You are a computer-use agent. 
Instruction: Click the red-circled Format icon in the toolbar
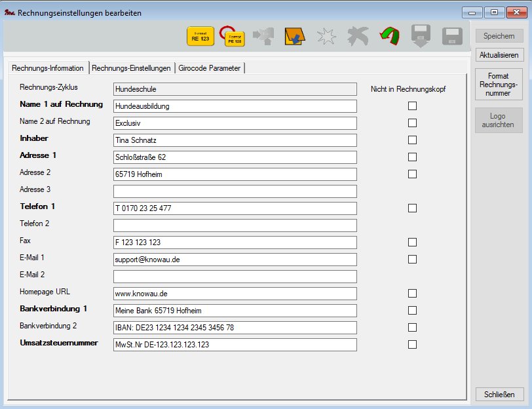pos(232,37)
